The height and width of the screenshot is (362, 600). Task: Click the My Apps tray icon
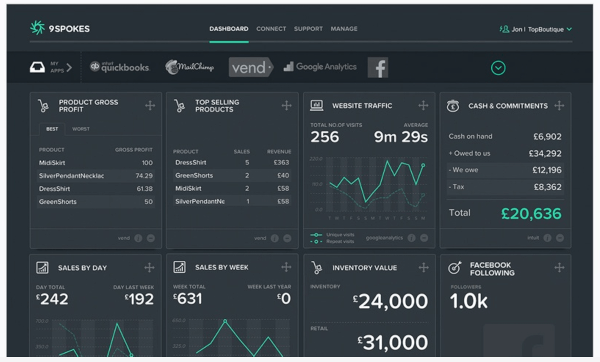coord(37,68)
